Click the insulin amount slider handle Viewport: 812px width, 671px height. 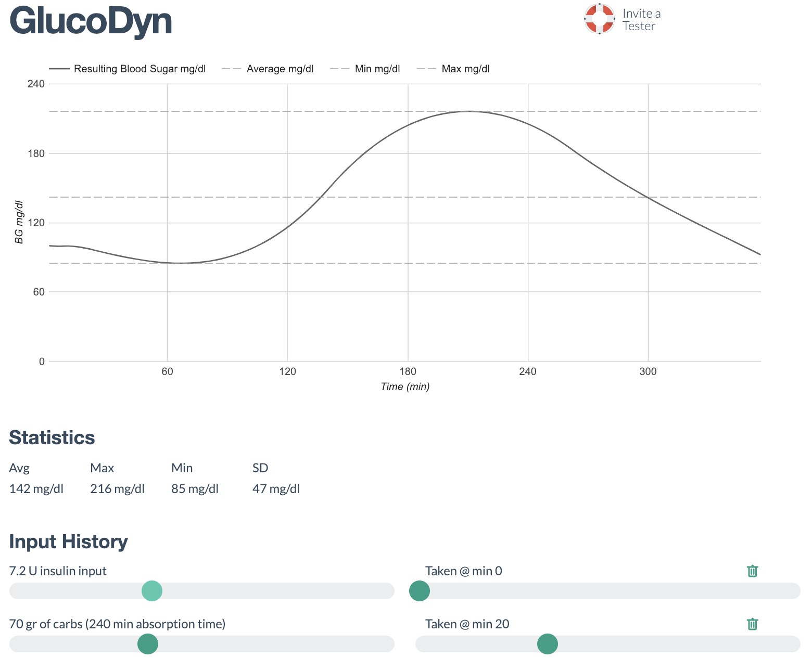(x=152, y=591)
